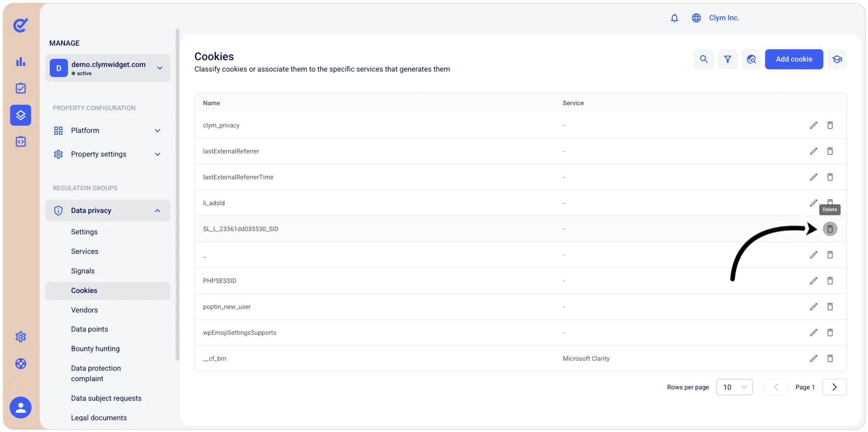Expand the Platform section

pyautogui.click(x=108, y=130)
